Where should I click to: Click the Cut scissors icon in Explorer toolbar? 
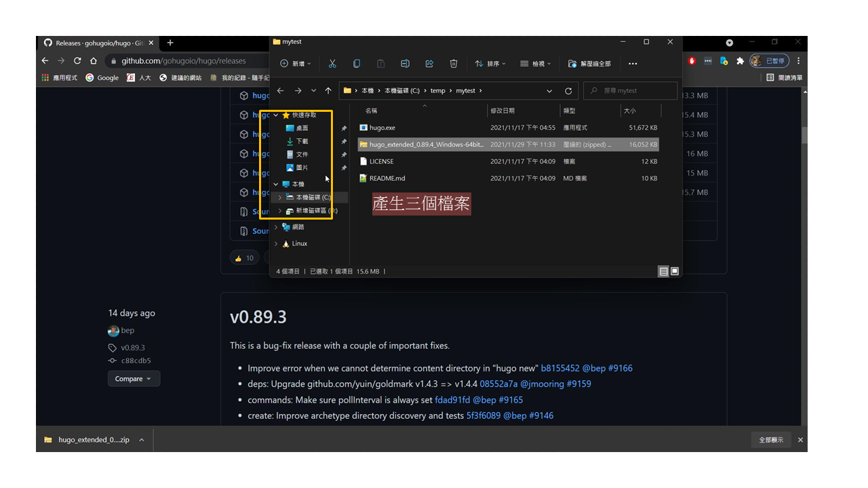(332, 64)
